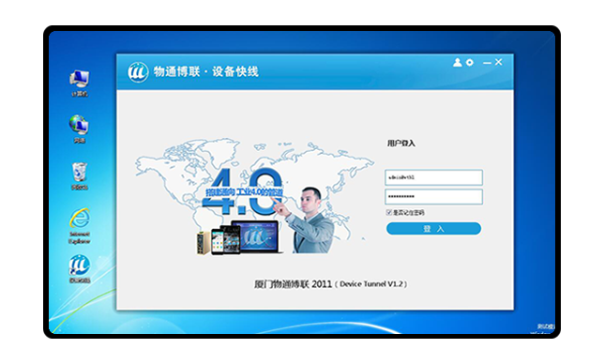Click the blue 登入 login button
Screen dimensions: 604x364
point(433,229)
